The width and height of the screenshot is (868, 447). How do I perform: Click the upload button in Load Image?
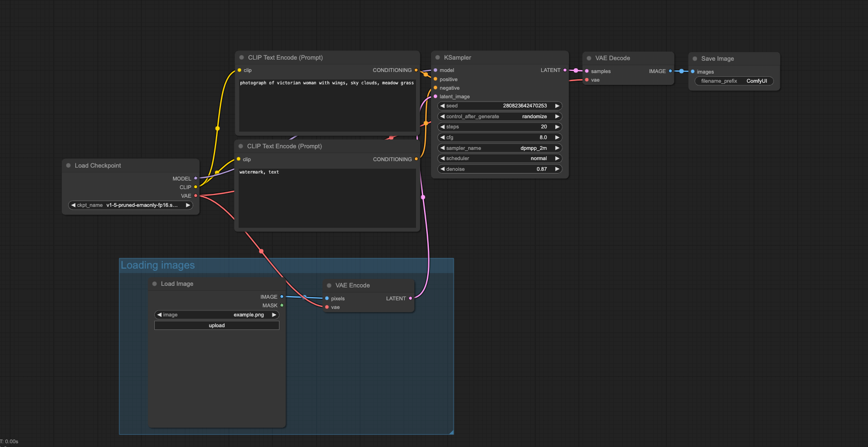coord(217,326)
